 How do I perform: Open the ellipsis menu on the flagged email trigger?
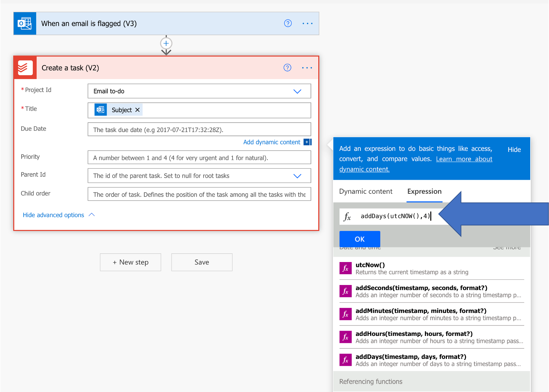tap(307, 23)
